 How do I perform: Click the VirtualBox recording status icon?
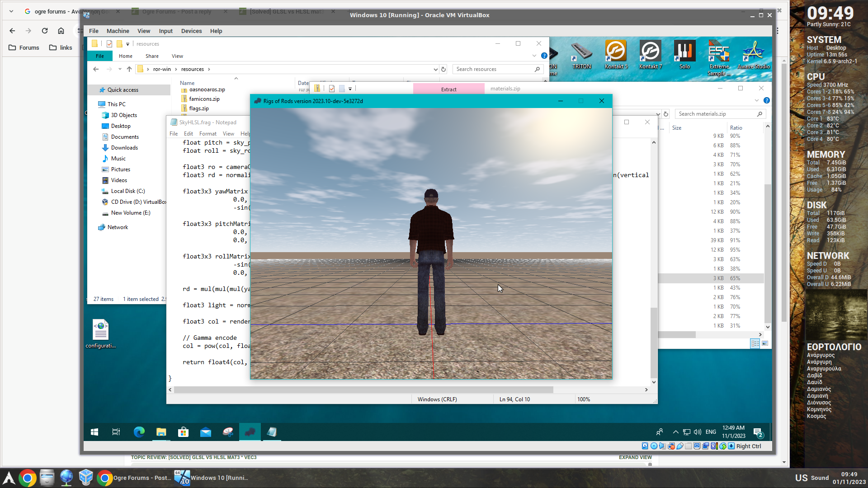pyautogui.click(x=706, y=446)
